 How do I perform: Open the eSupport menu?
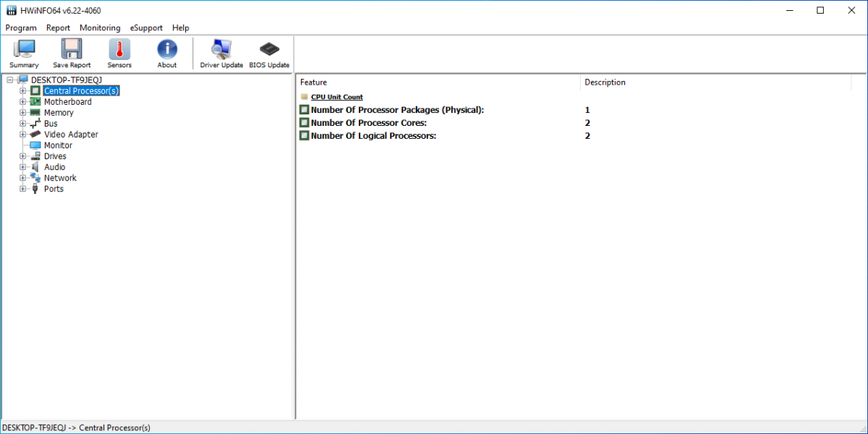click(146, 28)
